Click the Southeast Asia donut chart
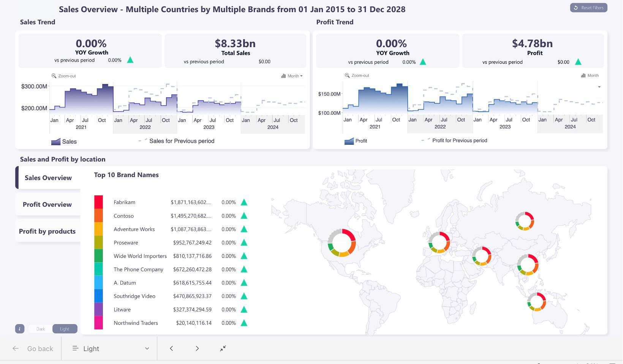This screenshot has width=623, height=364. point(528,265)
